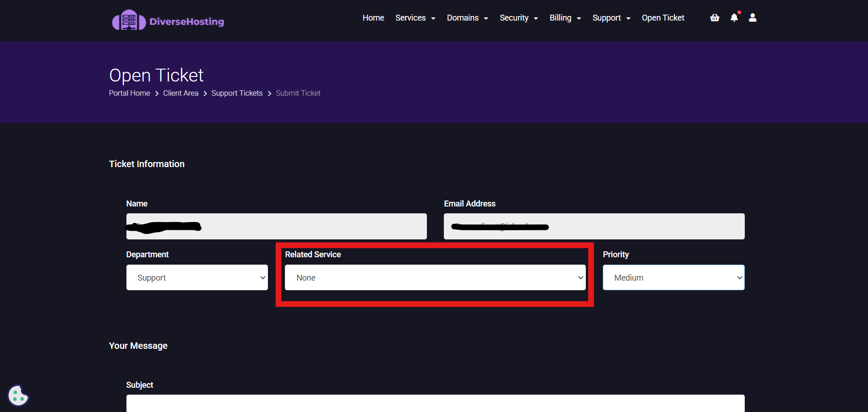868x412 pixels.
Task: Open the Services menu
Action: [415, 18]
